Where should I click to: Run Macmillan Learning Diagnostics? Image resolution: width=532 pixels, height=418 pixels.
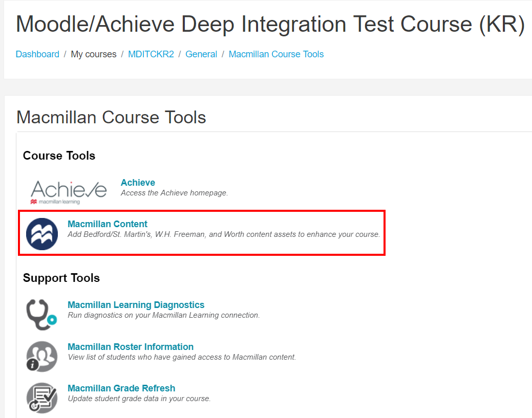tap(136, 304)
